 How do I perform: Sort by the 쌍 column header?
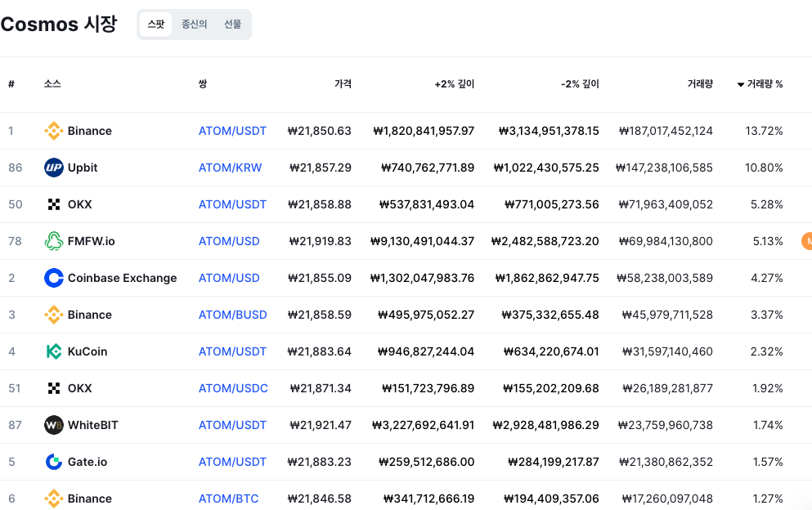pyautogui.click(x=203, y=84)
